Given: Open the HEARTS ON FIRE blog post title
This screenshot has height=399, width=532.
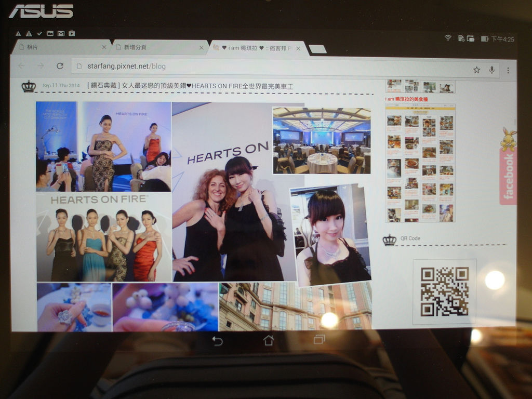Looking at the screenshot, I should pyautogui.click(x=190, y=86).
